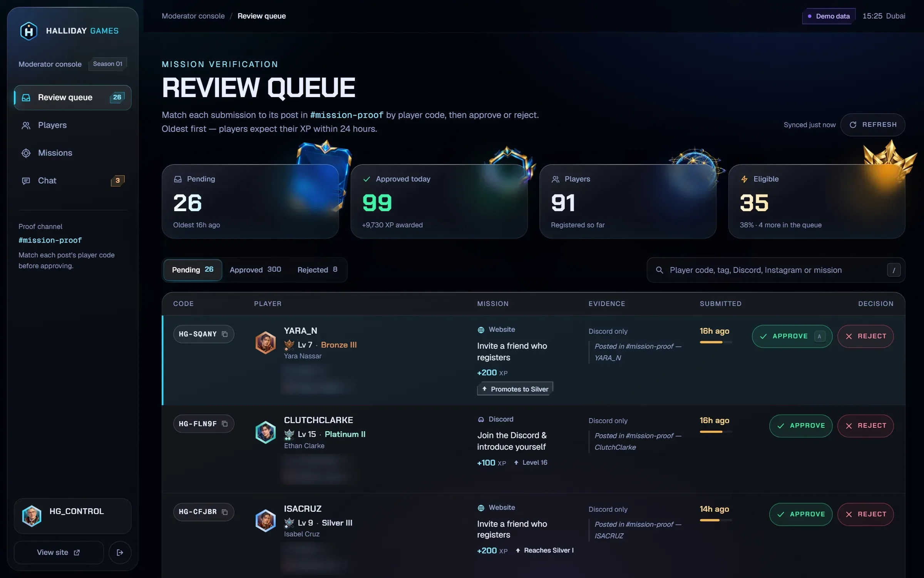This screenshot has height=578, width=924.
Task: Click the logout icon button
Action: pos(120,553)
